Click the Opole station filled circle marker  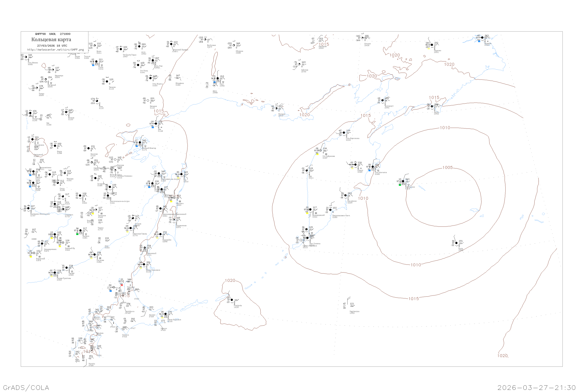coord(456,243)
